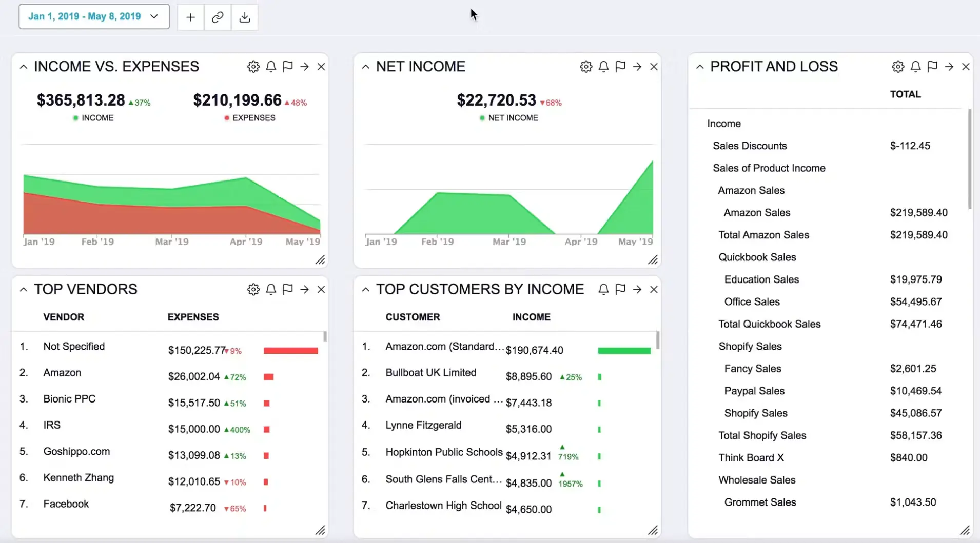Click the Top Customers list scrollbar
The height and width of the screenshot is (543, 980).
658,340
